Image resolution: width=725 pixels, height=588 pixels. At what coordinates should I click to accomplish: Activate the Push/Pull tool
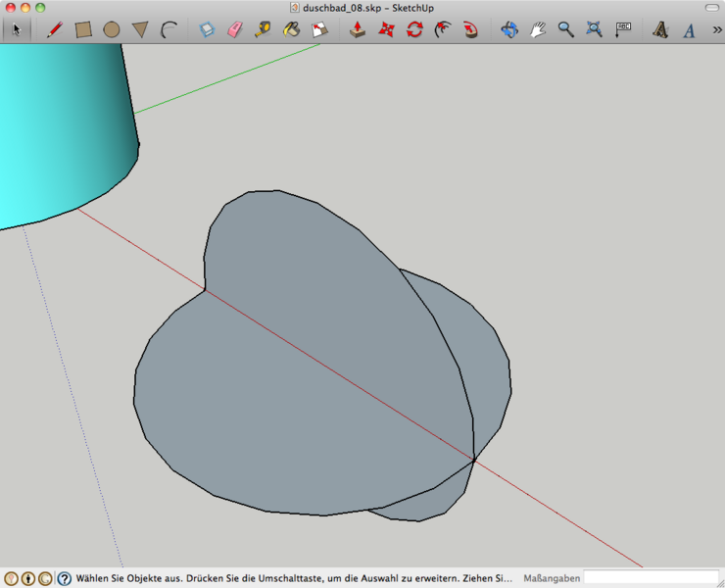pyautogui.click(x=358, y=29)
